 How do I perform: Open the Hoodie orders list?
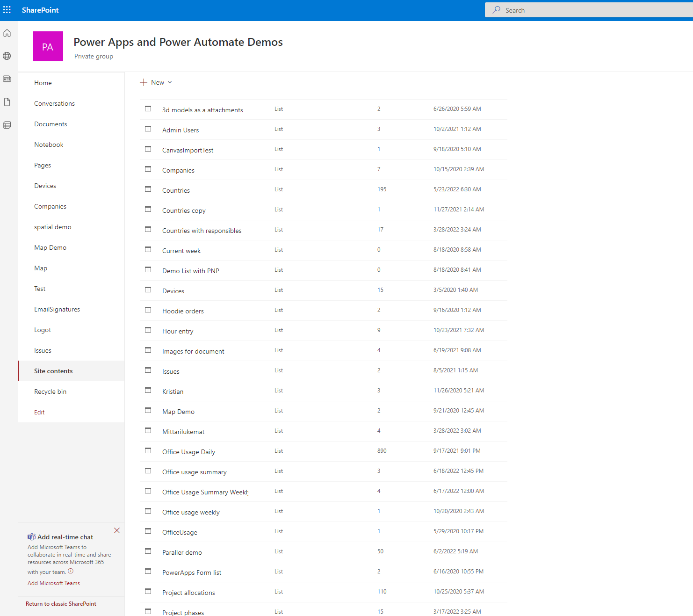[x=183, y=311]
